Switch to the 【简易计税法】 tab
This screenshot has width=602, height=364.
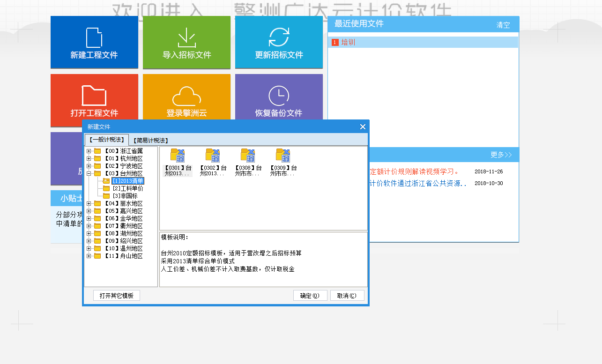tap(150, 140)
